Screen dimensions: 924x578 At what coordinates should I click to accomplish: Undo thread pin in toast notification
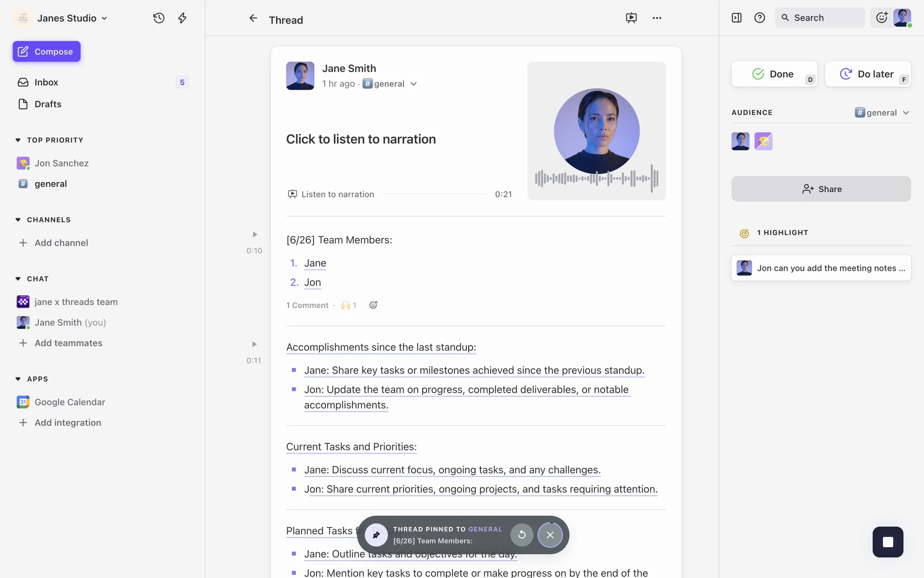tap(522, 535)
